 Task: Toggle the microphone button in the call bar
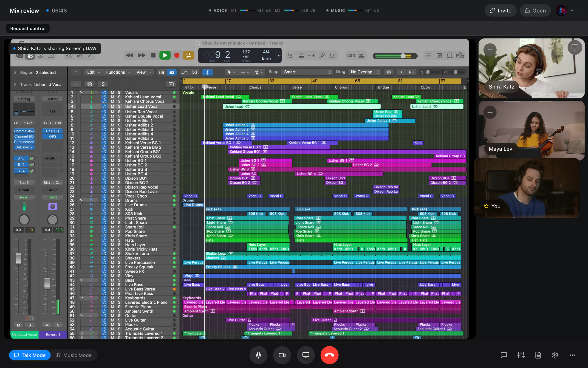click(258, 355)
